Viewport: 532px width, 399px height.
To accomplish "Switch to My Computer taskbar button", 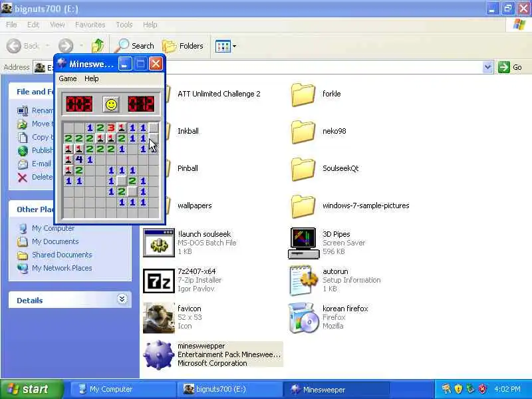I will (122, 389).
